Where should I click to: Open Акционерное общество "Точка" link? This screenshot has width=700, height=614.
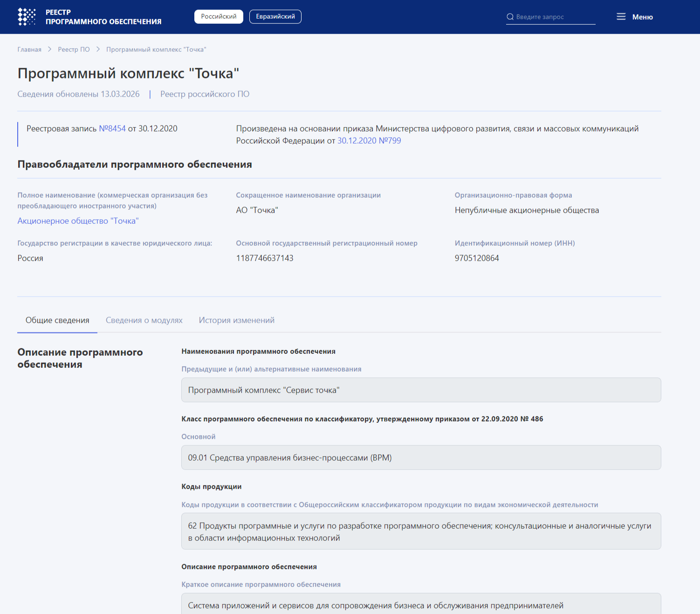tap(78, 221)
